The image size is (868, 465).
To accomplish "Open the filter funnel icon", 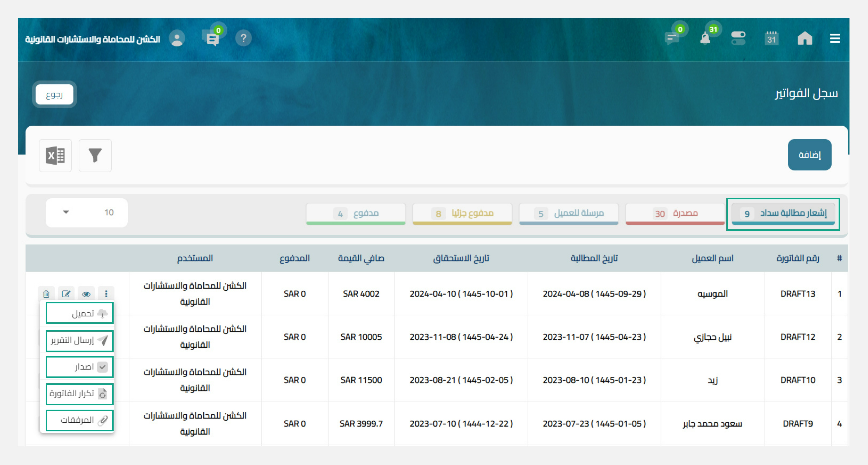I will pyautogui.click(x=95, y=155).
